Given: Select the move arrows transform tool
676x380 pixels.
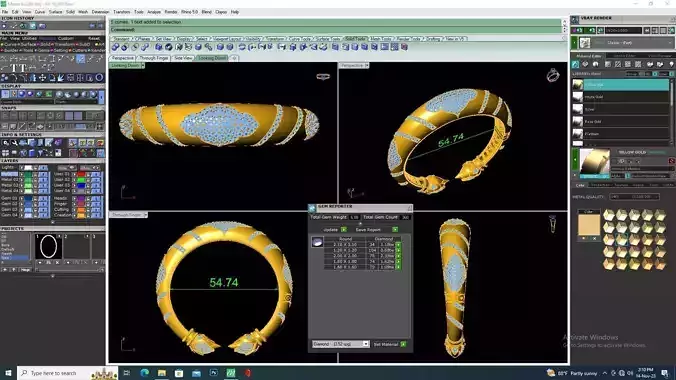Looking at the screenshot, I should pyautogui.click(x=43, y=78).
